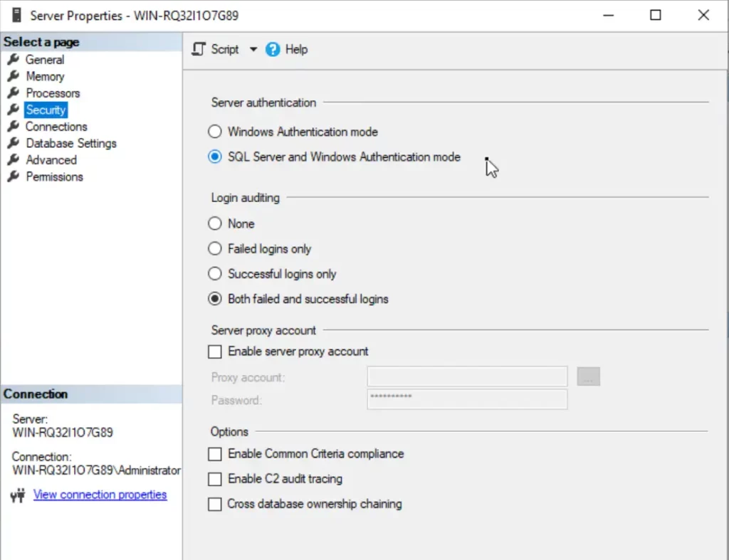Click the wrench icon beside General
729x560 pixels.
pyautogui.click(x=13, y=60)
